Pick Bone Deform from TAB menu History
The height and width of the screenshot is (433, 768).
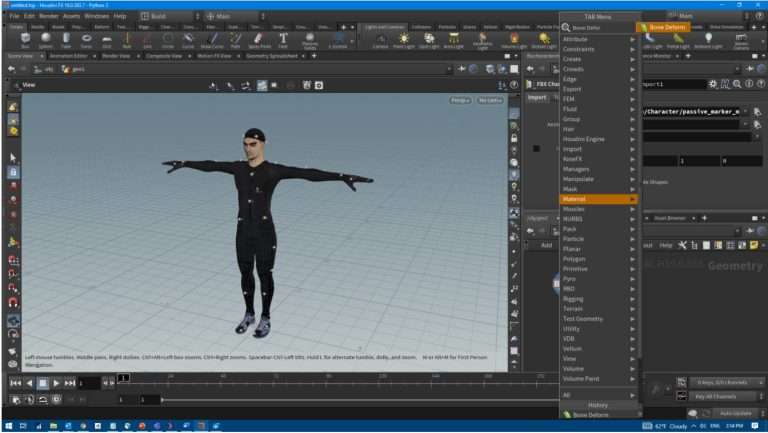pyautogui.click(x=599, y=415)
